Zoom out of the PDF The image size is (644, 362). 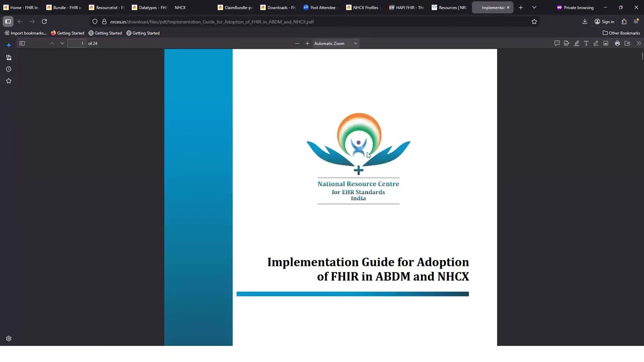(x=297, y=43)
